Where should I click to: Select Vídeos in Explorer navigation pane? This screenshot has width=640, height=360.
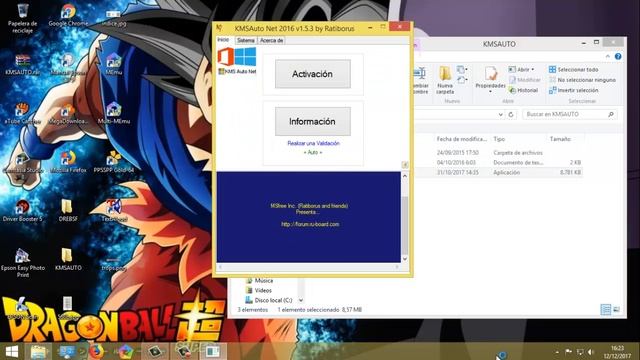[x=259, y=291]
